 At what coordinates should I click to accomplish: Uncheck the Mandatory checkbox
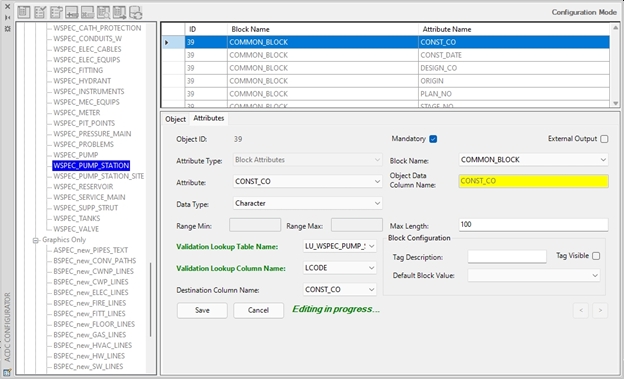coord(433,139)
